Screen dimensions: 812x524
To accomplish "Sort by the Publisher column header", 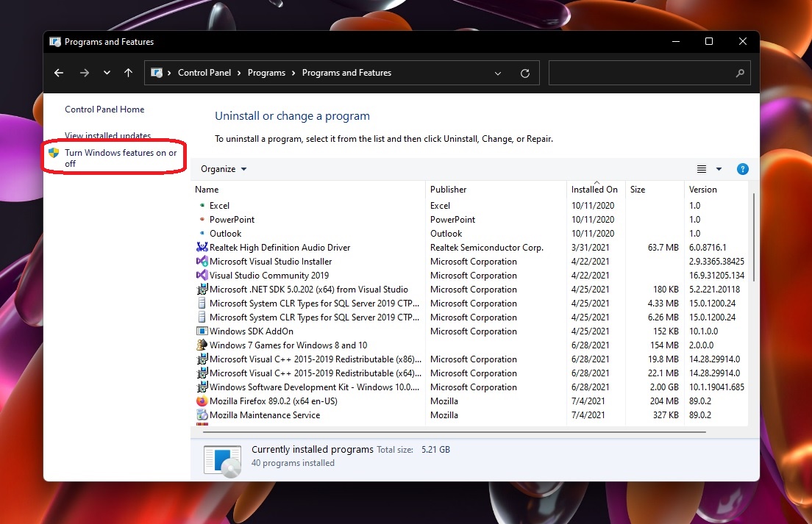I will coord(496,190).
